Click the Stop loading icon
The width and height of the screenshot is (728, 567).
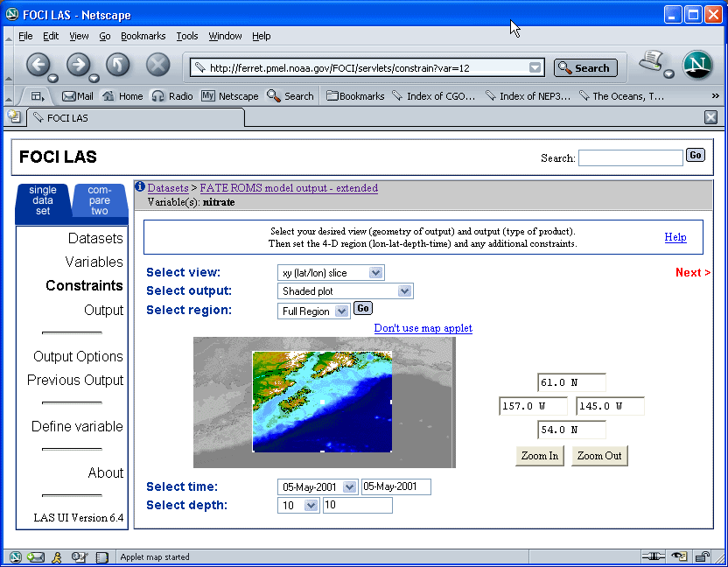[x=157, y=65]
